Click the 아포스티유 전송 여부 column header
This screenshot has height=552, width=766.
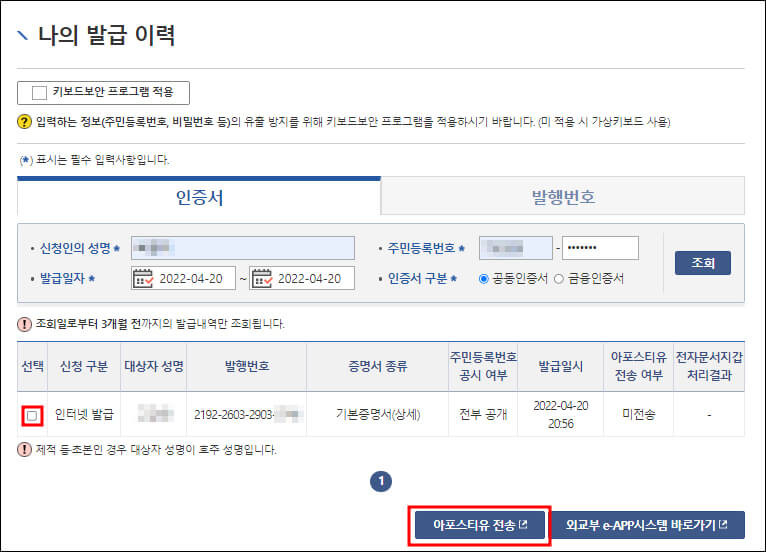coord(638,366)
